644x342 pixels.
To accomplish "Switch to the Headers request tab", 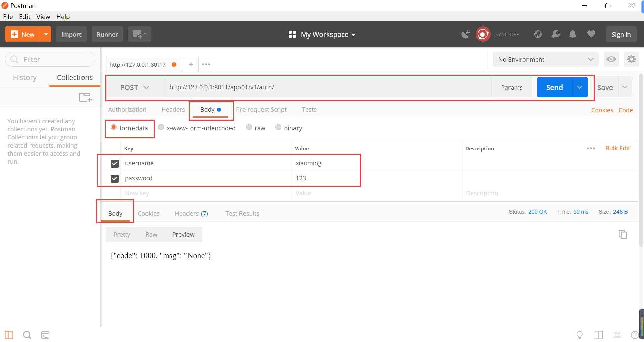I will click(173, 110).
